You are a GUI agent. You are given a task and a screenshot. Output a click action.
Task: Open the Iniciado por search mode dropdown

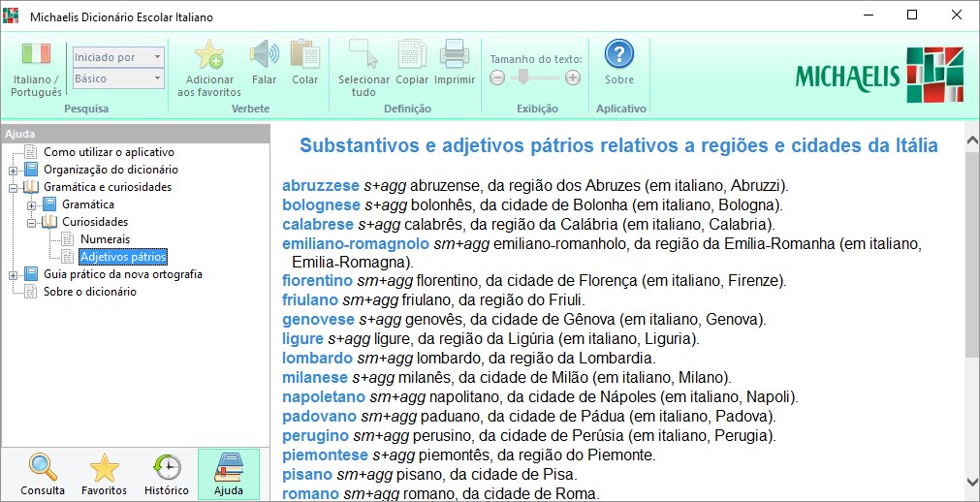pos(119,57)
